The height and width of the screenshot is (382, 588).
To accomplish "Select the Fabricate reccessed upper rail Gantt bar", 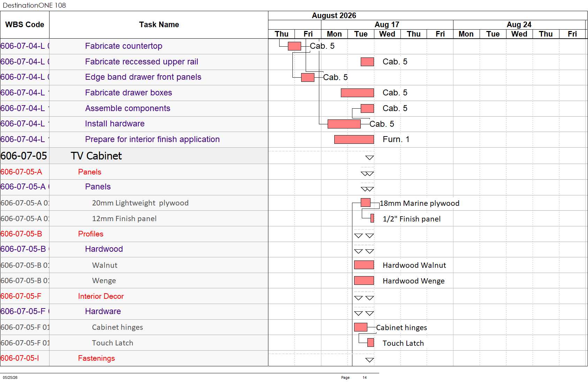I will tap(367, 62).
